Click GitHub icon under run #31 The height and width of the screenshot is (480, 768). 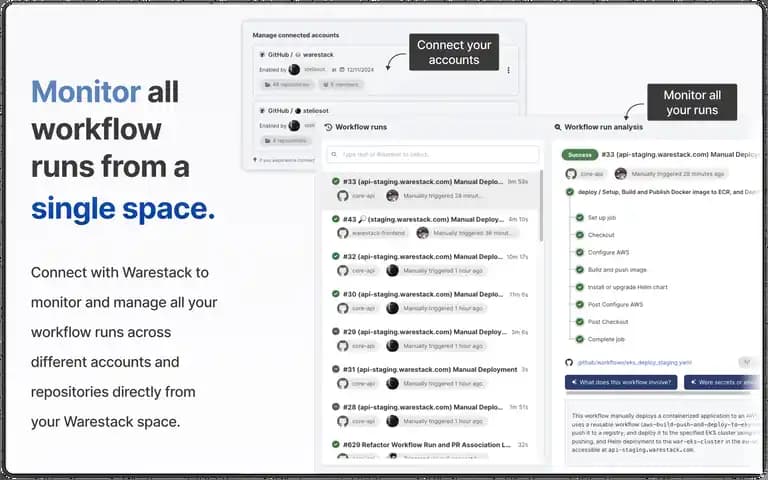[343, 384]
